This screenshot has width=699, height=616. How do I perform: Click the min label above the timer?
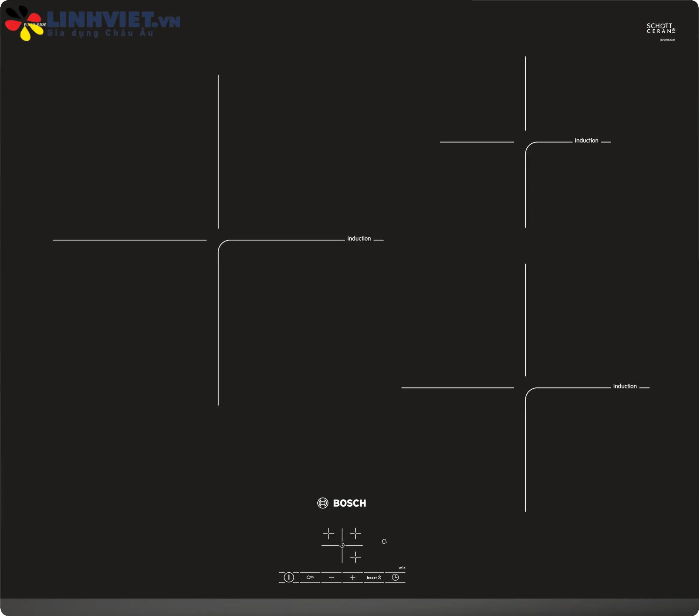tap(402, 568)
